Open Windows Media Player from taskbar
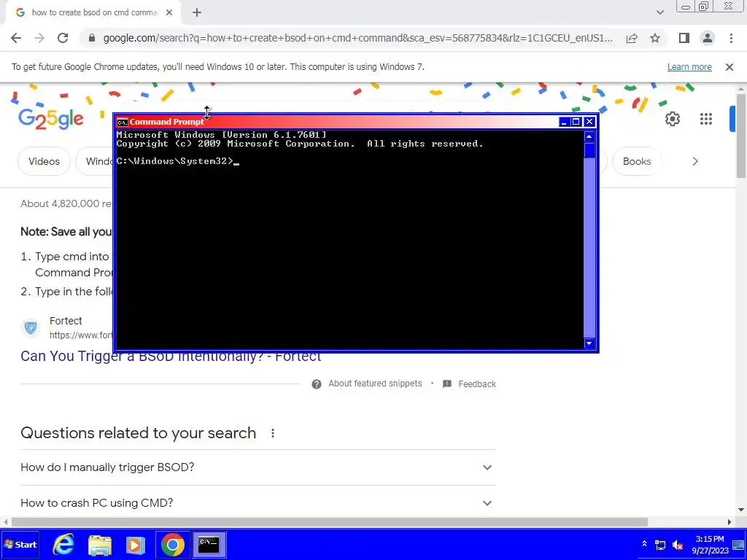The height and width of the screenshot is (560, 747). (x=136, y=545)
